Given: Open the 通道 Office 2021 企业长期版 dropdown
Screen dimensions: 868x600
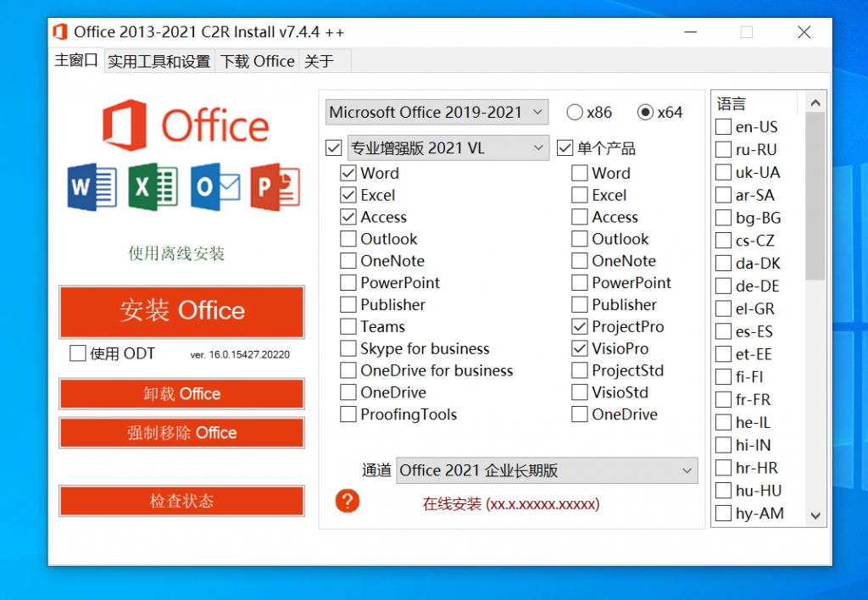Looking at the screenshot, I should point(547,470).
